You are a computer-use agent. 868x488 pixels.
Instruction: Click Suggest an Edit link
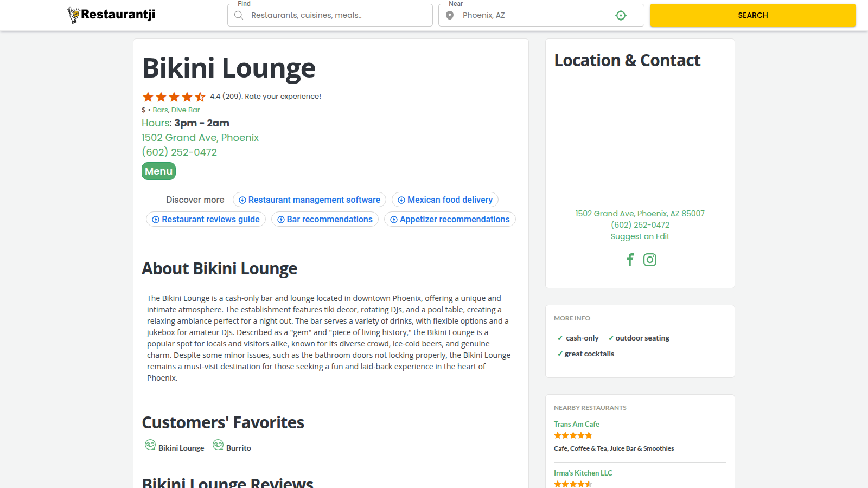click(640, 236)
